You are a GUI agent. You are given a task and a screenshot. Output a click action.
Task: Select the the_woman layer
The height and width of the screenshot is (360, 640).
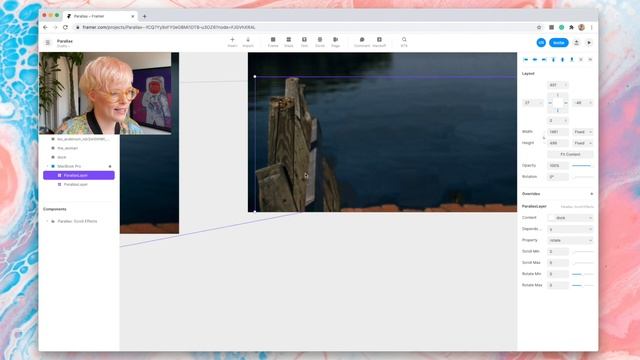(x=67, y=148)
